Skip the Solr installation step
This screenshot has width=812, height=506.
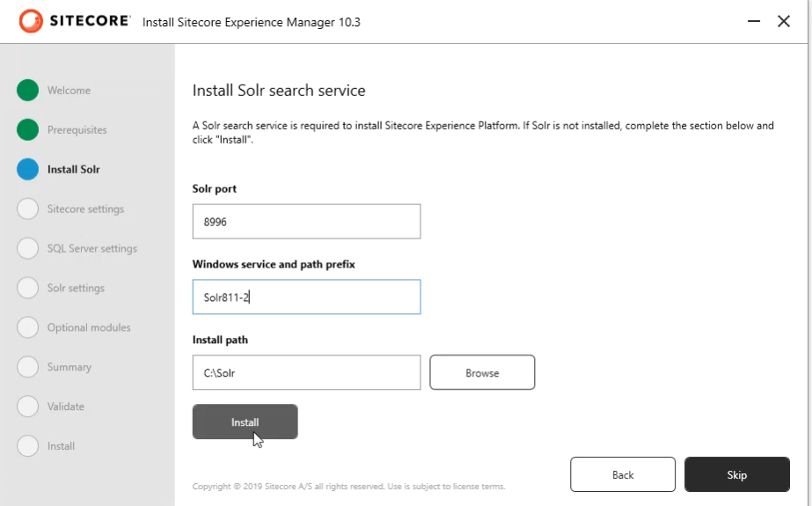click(736, 475)
